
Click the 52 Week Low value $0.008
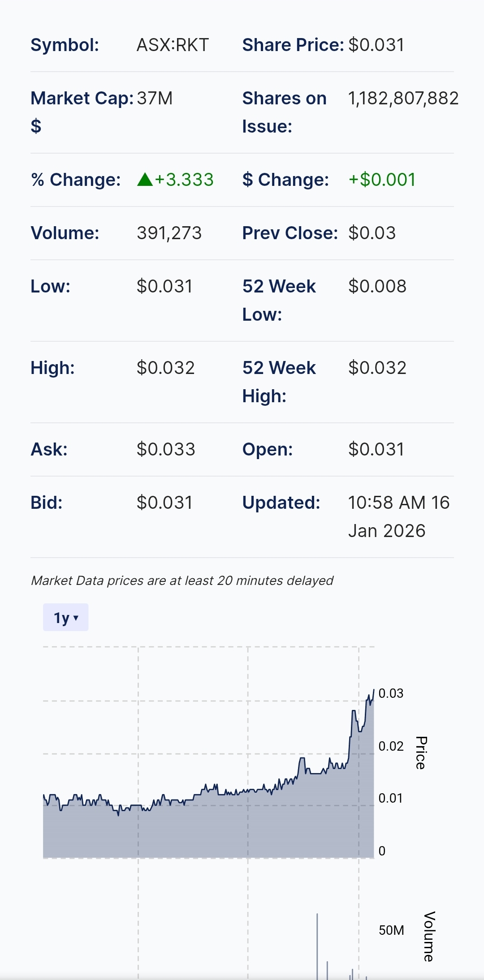377,286
